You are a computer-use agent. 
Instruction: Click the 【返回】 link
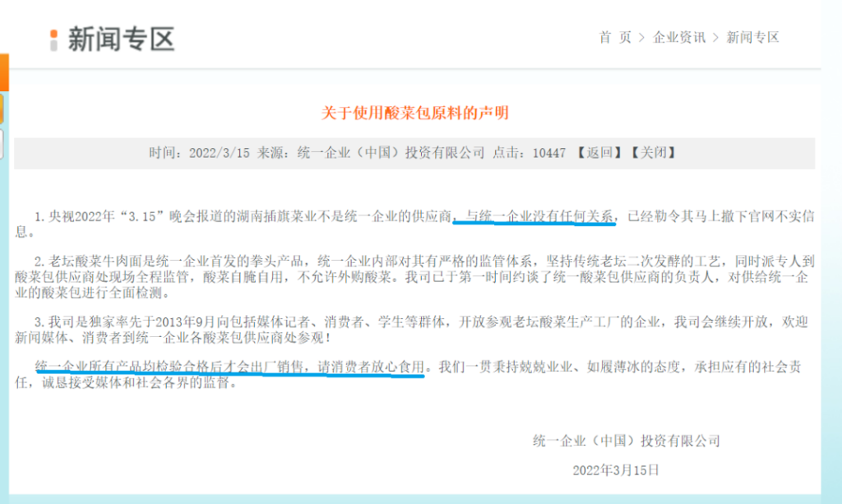point(599,152)
